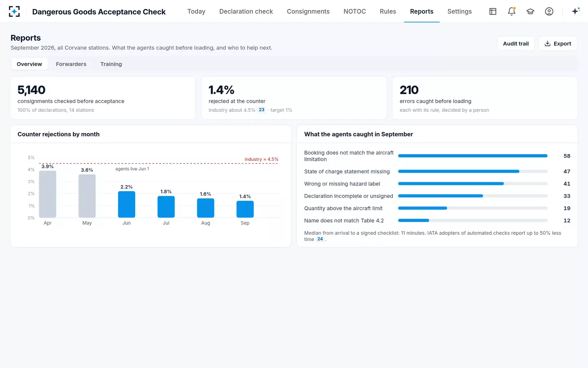The width and height of the screenshot is (588, 368).
Task: Click the 210 errors caught figure
Action: 409,90
